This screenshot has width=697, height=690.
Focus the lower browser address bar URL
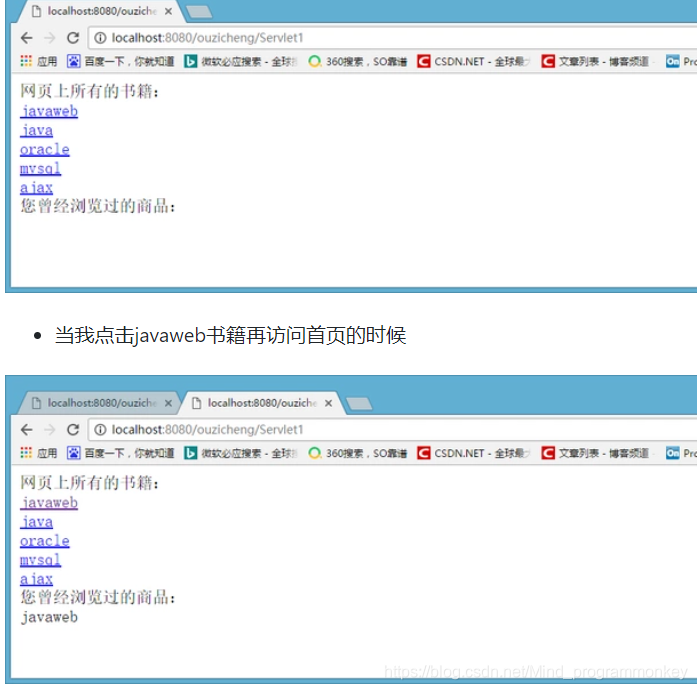(x=207, y=429)
